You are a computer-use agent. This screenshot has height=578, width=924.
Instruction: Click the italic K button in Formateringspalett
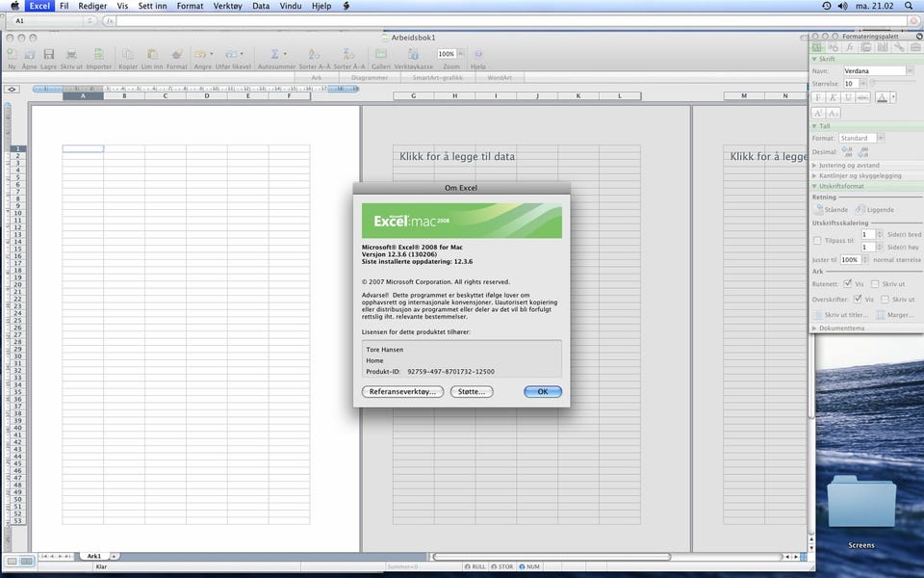pos(834,97)
